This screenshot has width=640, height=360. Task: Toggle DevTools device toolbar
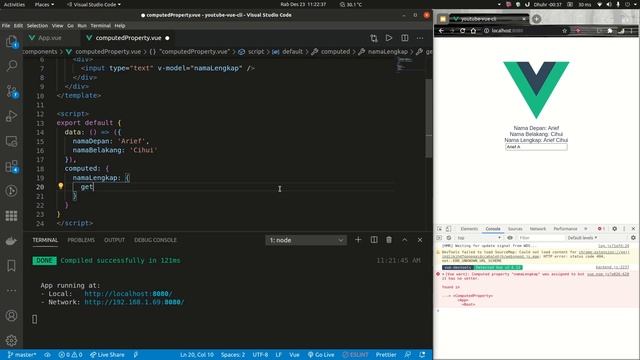[x=448, y=229]
